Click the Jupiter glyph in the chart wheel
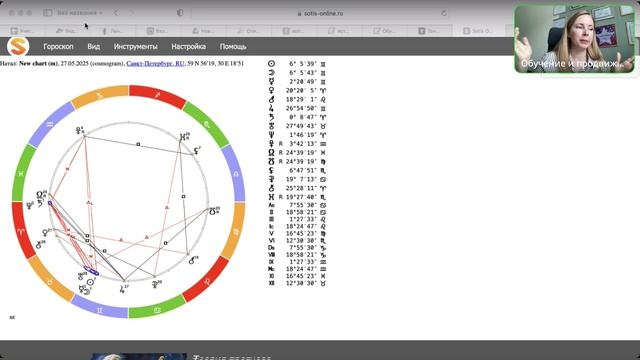 [x=123, y=289]
